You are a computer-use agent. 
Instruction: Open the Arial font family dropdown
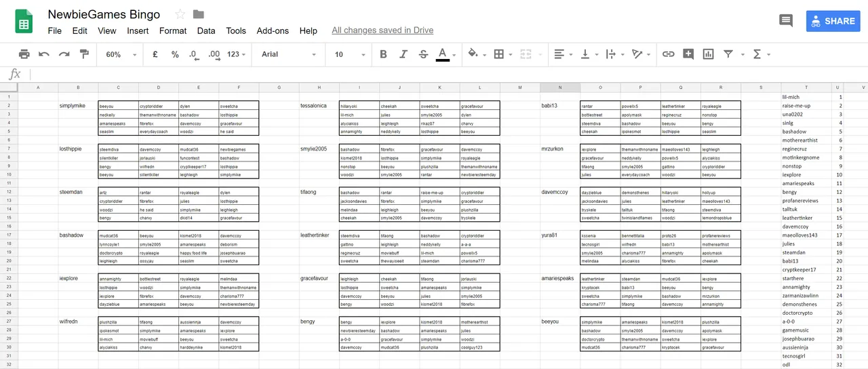[x=289, y=54]
